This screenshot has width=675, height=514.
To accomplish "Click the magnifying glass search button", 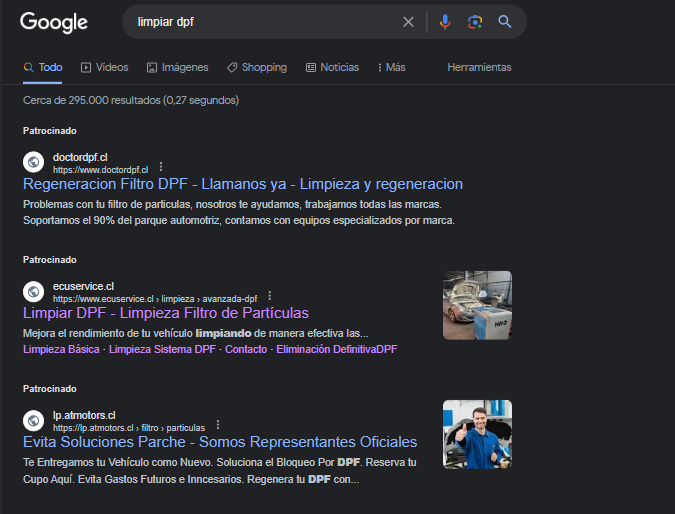I will point(505,22).
